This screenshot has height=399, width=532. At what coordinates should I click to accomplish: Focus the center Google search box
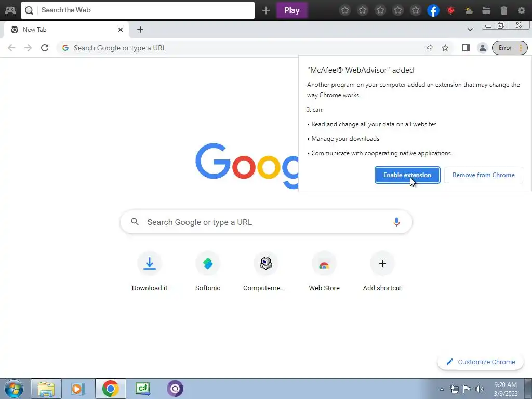click(266, 222)
